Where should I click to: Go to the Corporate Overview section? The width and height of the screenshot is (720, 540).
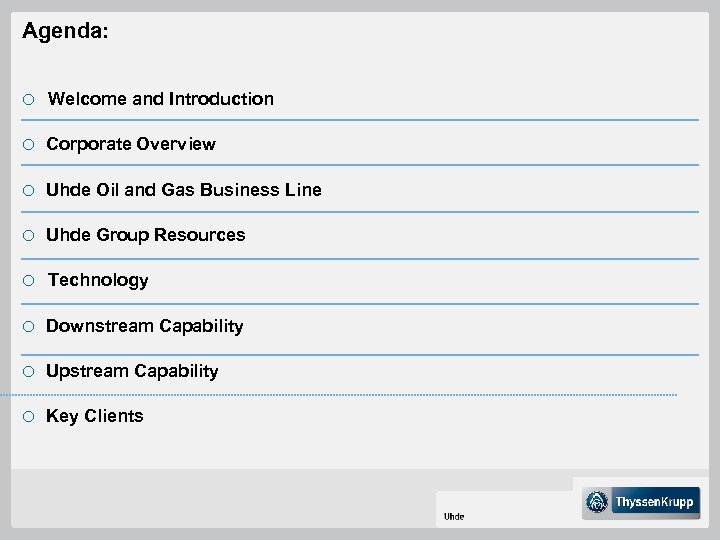130,144
